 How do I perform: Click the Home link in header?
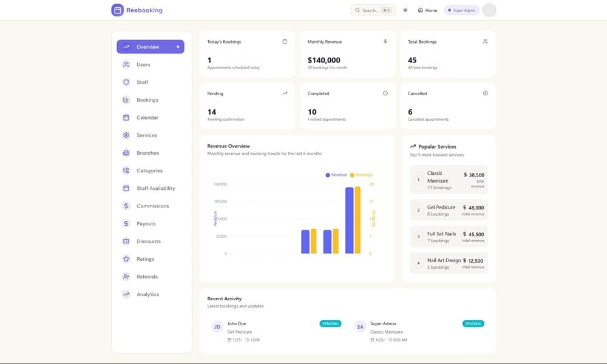pyautogui.click(x=427, y=10)
